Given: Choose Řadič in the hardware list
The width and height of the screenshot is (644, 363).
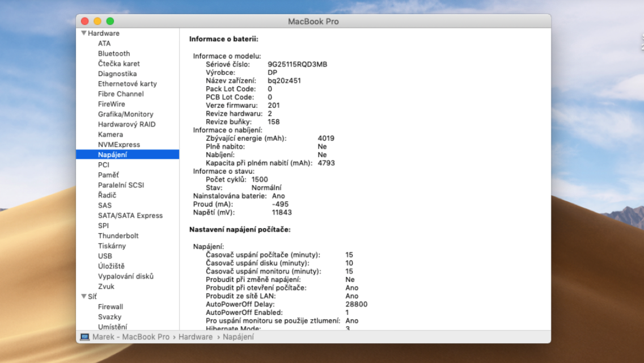Looking at the screenshot, I should pyautogui.click(x=107, y=195).
